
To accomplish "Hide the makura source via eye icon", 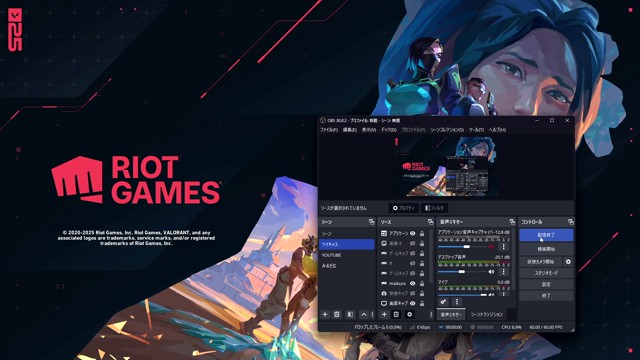I will click(413, 283).
